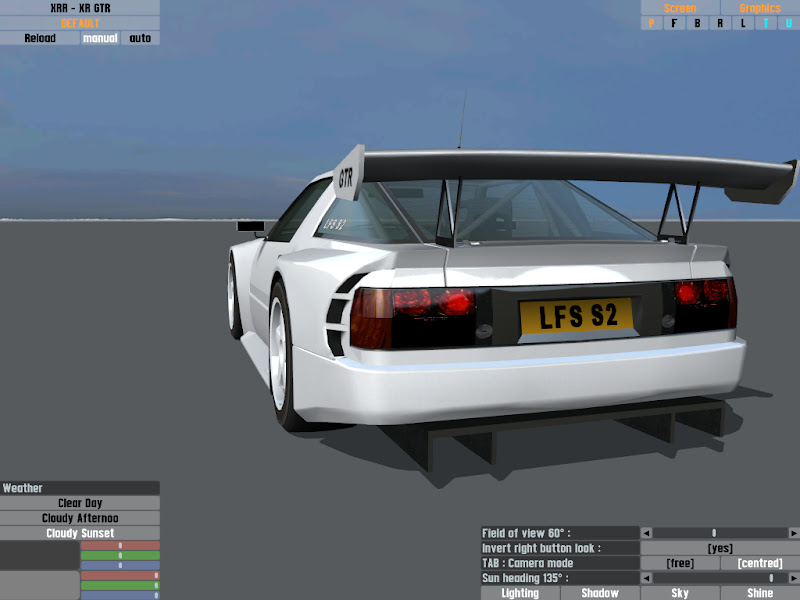Toggle the cyan U button
Image resolution: width=800 pixels, height=600 pixels.
pos(789,23)
